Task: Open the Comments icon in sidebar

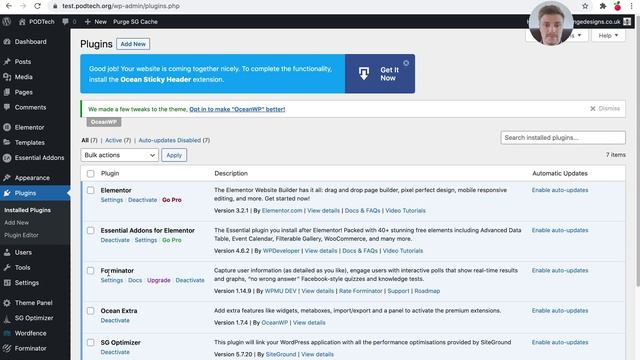Action: coord(7,107)
